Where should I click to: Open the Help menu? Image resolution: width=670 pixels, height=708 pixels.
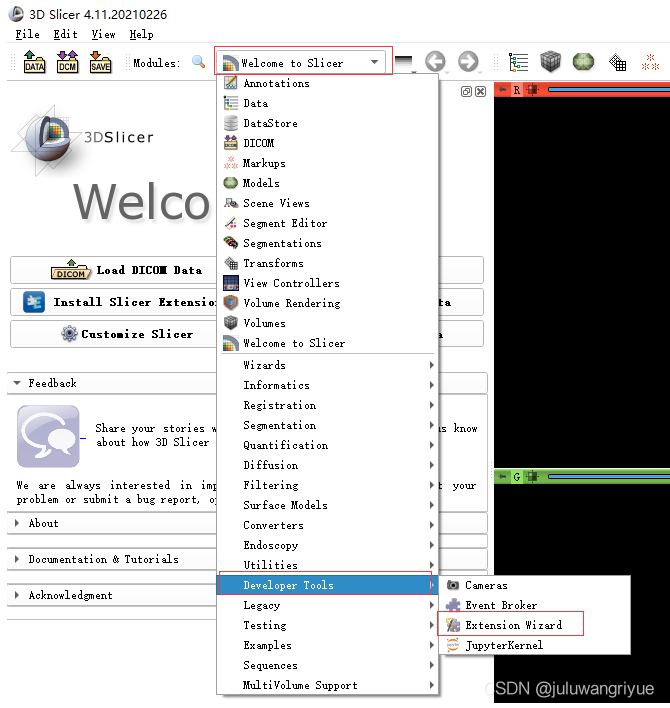point(141,34)
